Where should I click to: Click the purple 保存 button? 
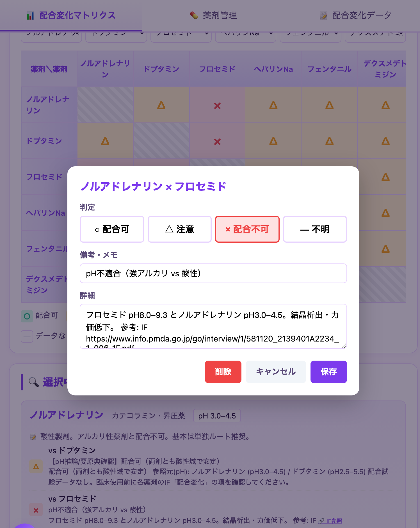pos(329,372)
